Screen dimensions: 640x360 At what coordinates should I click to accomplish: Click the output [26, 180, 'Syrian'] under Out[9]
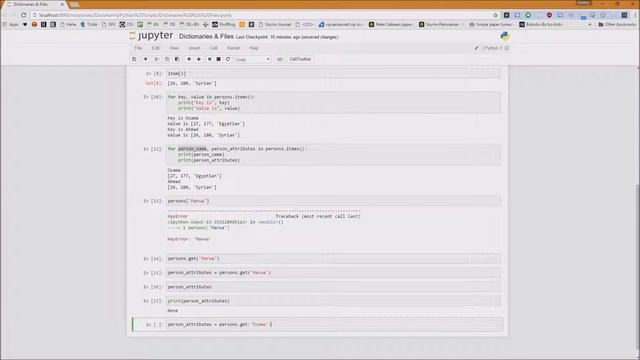pos(192,83)
